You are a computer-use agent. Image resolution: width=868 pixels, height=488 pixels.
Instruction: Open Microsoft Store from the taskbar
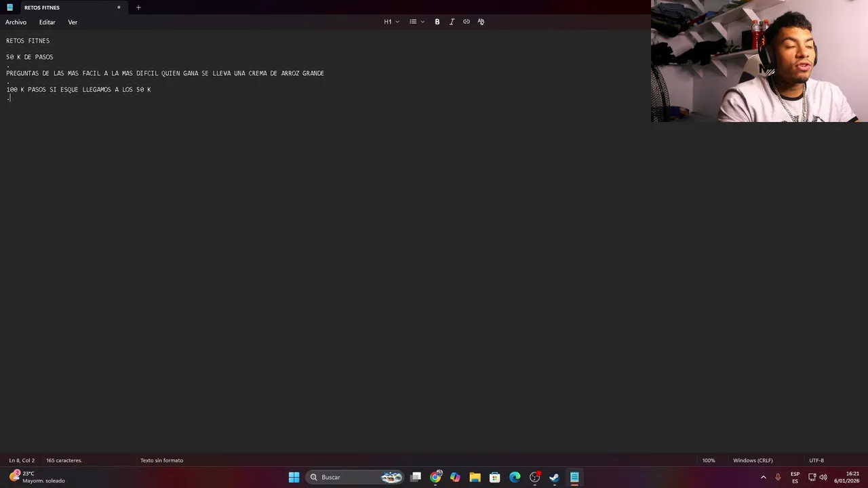coord(495,477)
